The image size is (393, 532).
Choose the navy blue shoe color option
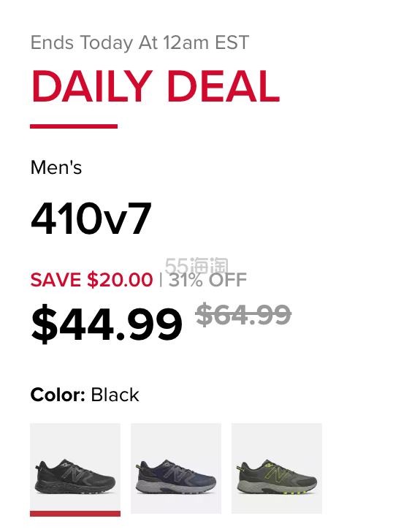point(176,468)
